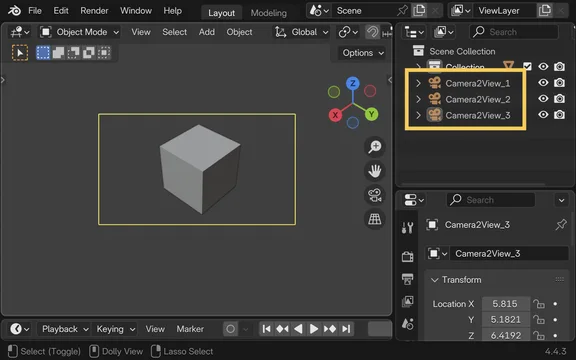Select Camera2View_1 in the Outliner
The height and width of the screenshot is (360, 576).
point(478,83)
